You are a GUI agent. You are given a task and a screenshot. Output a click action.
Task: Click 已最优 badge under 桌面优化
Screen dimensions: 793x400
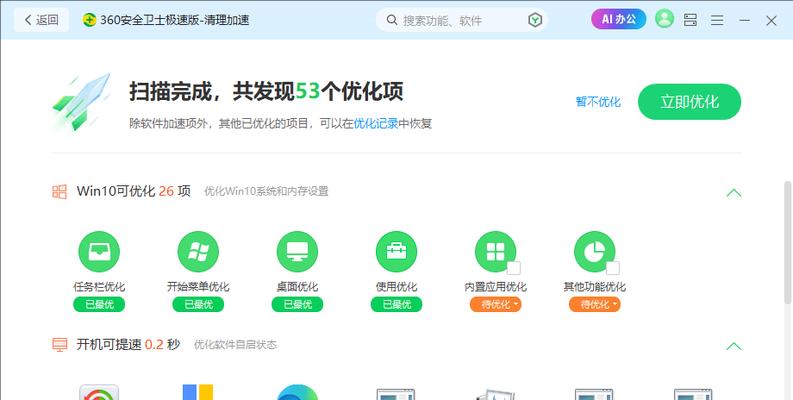click(x=297, y=304)
